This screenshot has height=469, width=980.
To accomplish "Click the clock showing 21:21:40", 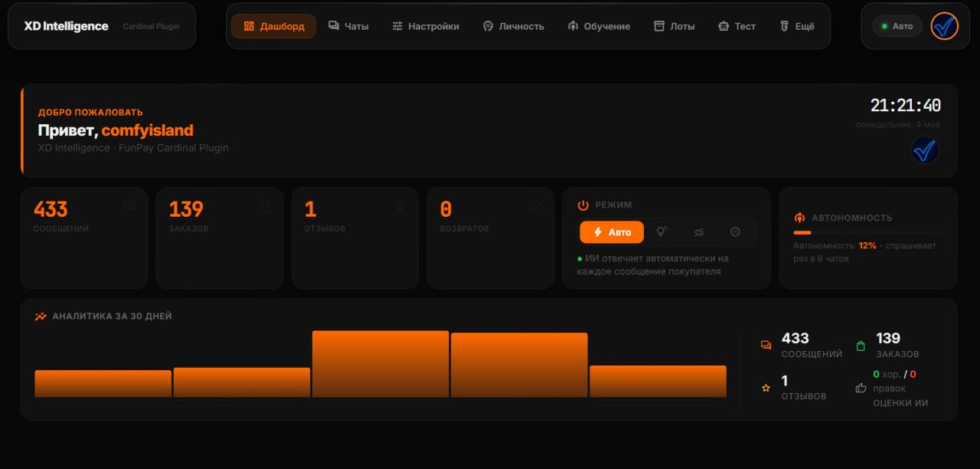I will coord(906,106).
